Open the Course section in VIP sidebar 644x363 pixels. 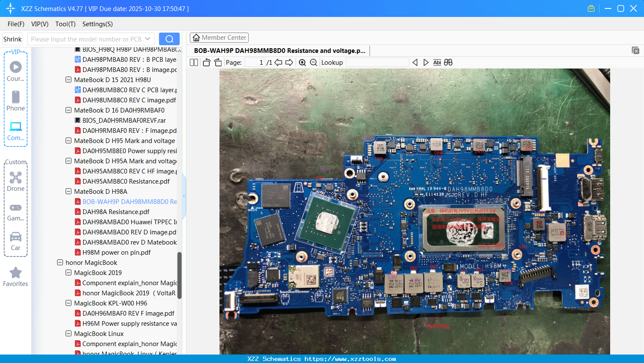click(x=16, y=71)
